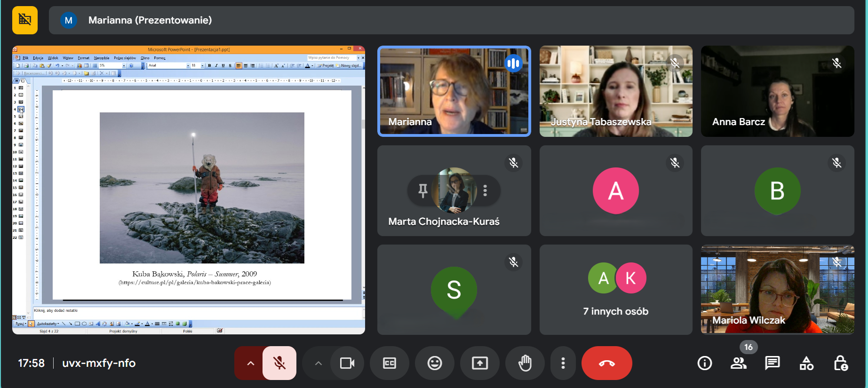Open the activities shapes icon
This screenshot has width=868, height=388.
[x=806, y=363]
